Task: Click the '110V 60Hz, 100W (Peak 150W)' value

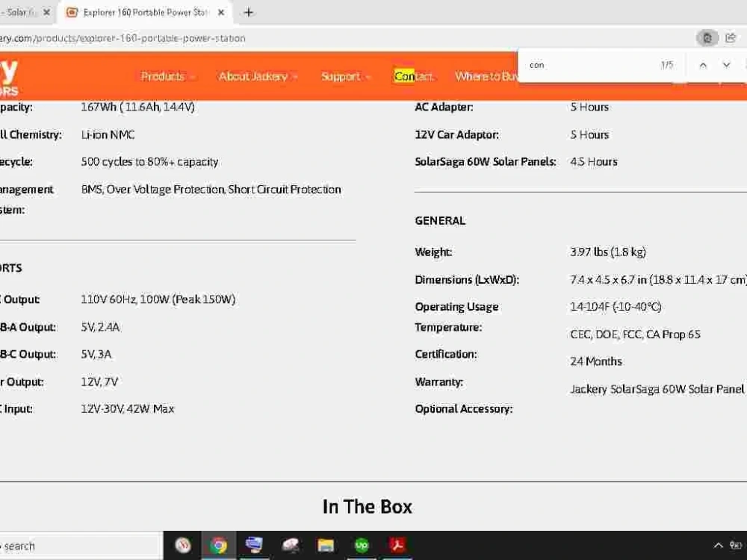Action: tap(158, 299)
